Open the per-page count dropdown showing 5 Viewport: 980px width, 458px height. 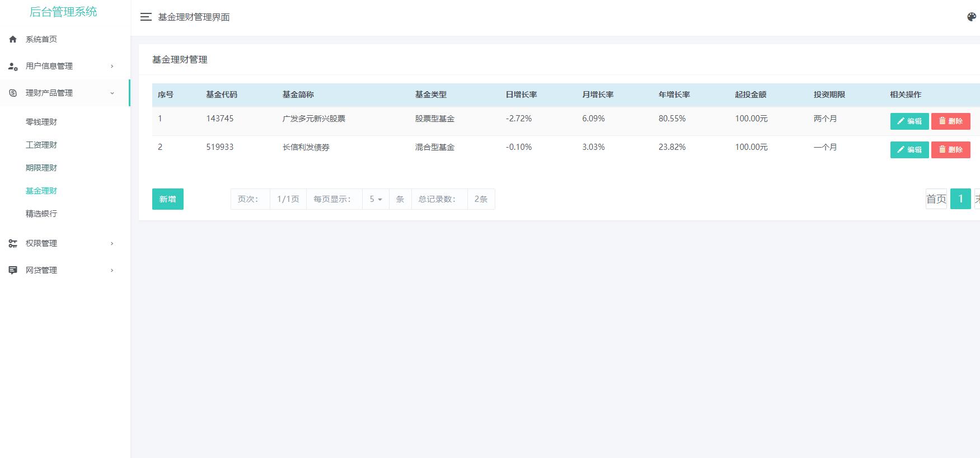[376, 199]
